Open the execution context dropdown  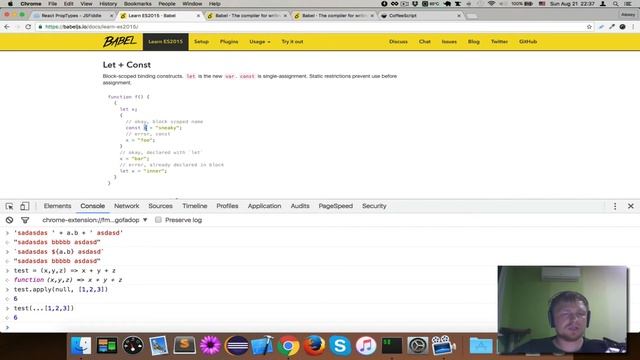pyautogui.click(x=95, y=220)
